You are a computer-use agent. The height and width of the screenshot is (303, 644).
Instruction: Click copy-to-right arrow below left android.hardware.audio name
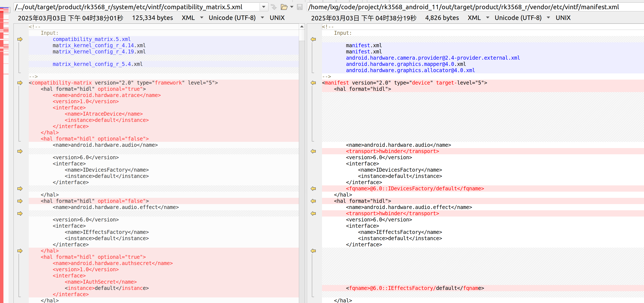(x=20, y=151)
